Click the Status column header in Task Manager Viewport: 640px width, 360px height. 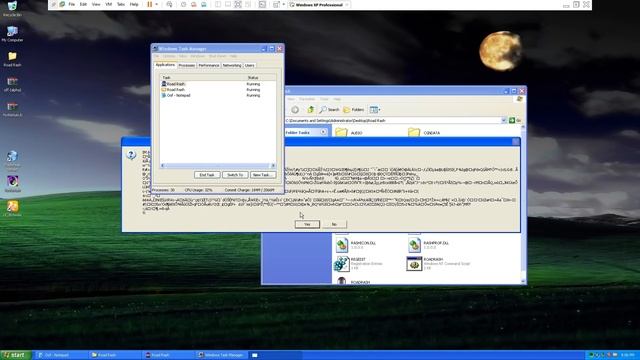pyautogui.click(x=260, y=77)
